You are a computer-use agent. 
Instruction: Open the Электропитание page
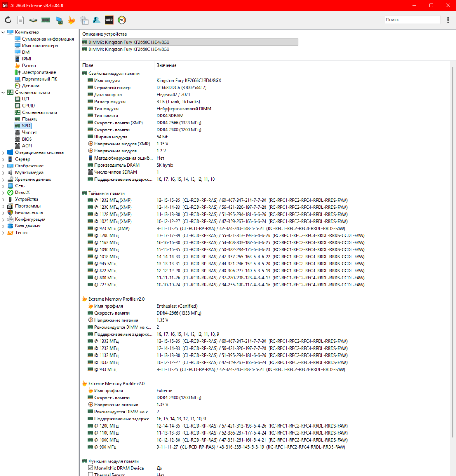coord(39,72)
